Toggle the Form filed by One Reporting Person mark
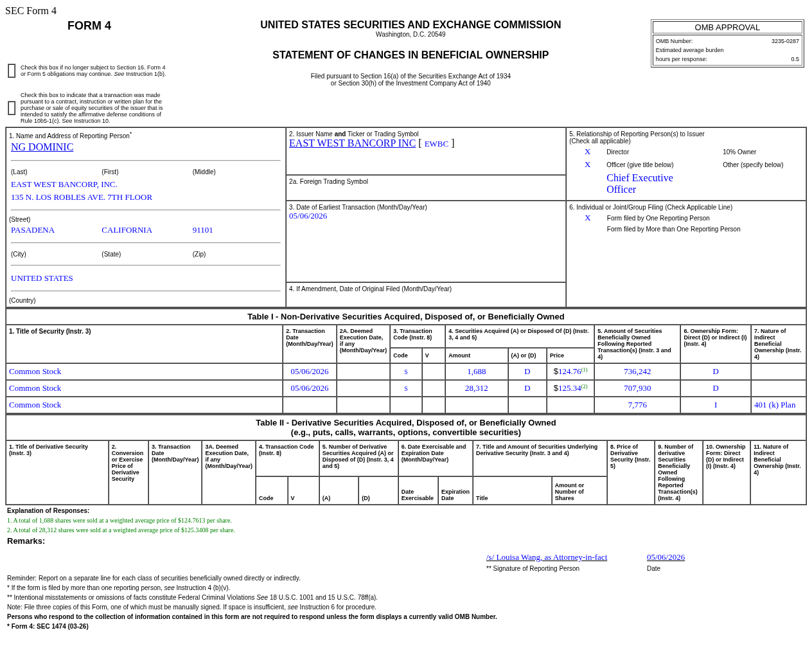This screenshot has height=646, width=812. (x=587, y=218)
